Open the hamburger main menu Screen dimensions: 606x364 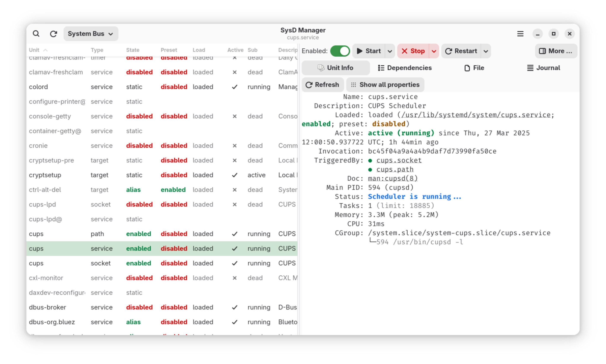point(520,34)
